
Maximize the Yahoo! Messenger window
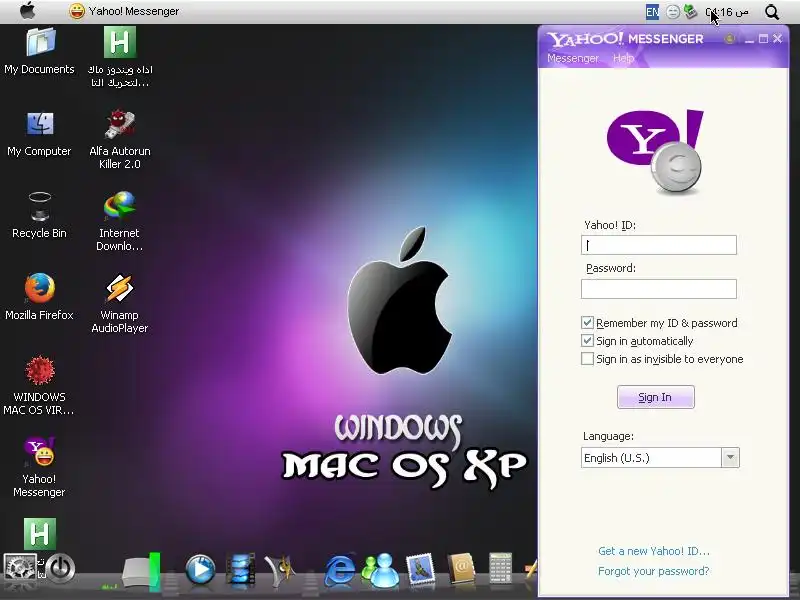[x=764, y=39]
